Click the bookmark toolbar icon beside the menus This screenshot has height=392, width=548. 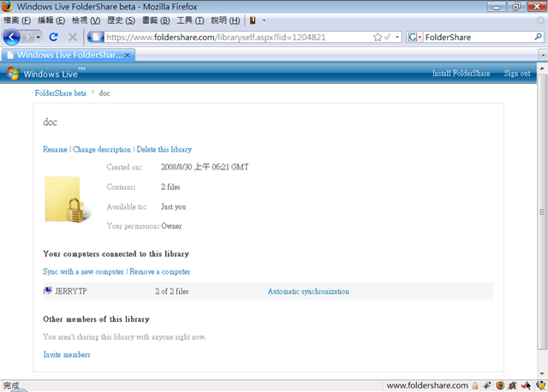[x=253, y=21]
